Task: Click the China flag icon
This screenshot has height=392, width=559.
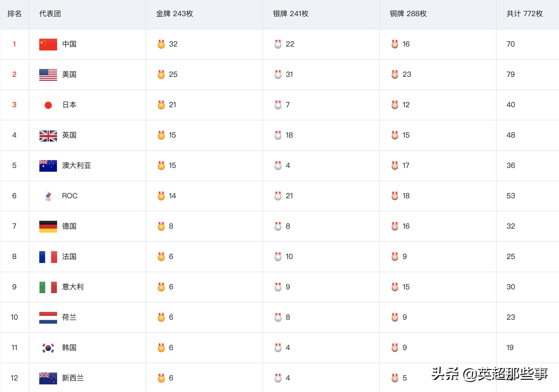Action: [x=48, y=44]
